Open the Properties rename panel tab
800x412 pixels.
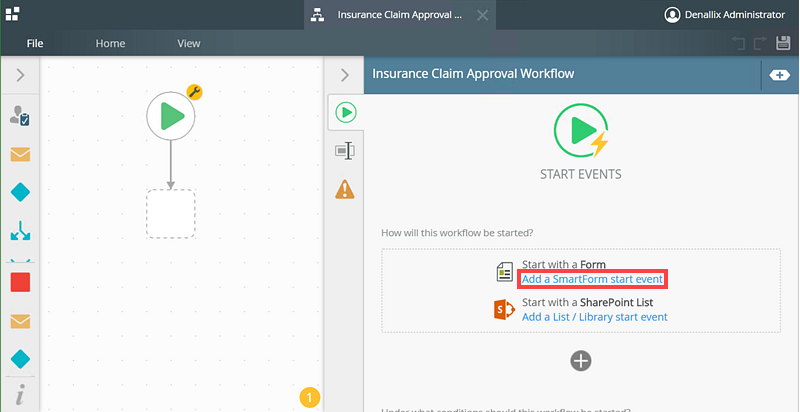tap(345, 151)
